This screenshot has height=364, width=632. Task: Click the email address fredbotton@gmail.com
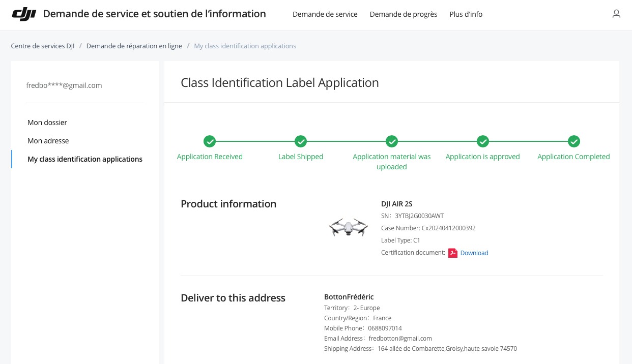tap(400, 339)
